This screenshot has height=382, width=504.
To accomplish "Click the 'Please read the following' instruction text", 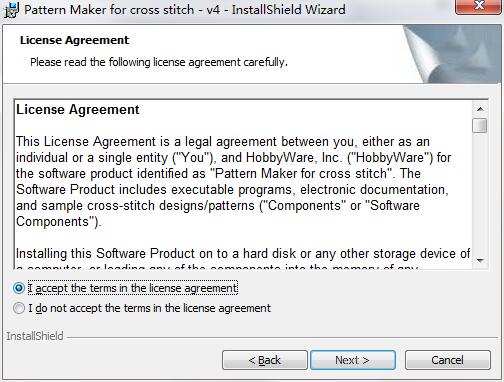I will [159, 62].
